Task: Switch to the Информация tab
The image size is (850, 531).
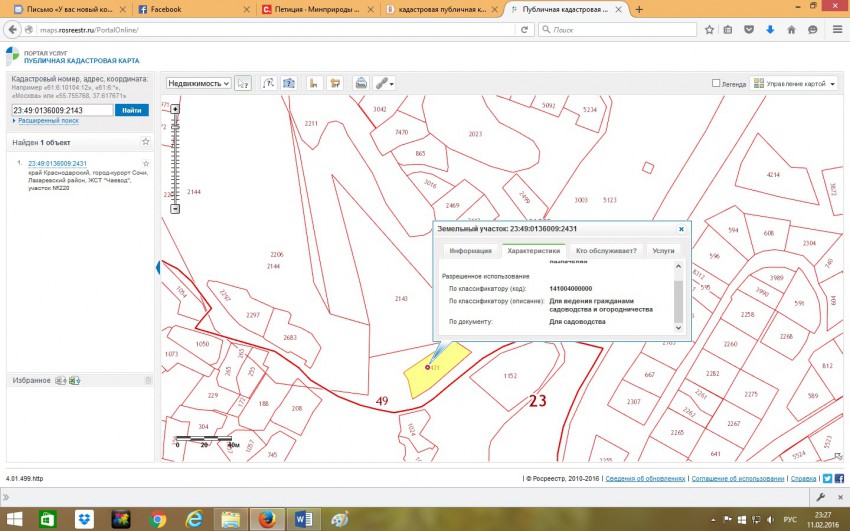Action: point(469,250)
